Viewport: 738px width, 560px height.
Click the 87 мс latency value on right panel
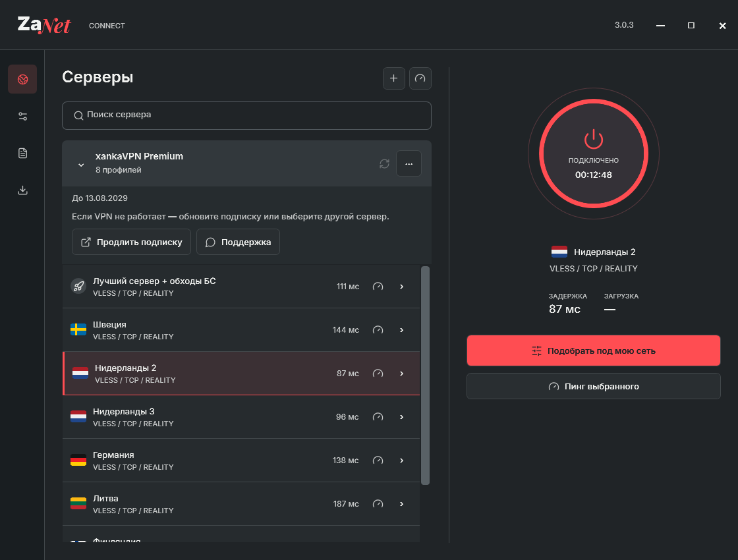(x=564, y=309)
